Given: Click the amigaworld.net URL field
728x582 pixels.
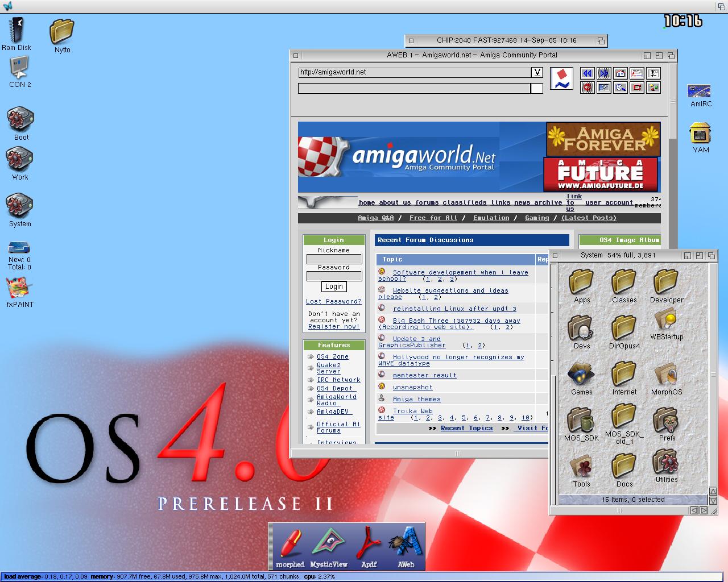Looking at the screenshot, I should pos(415,72).
